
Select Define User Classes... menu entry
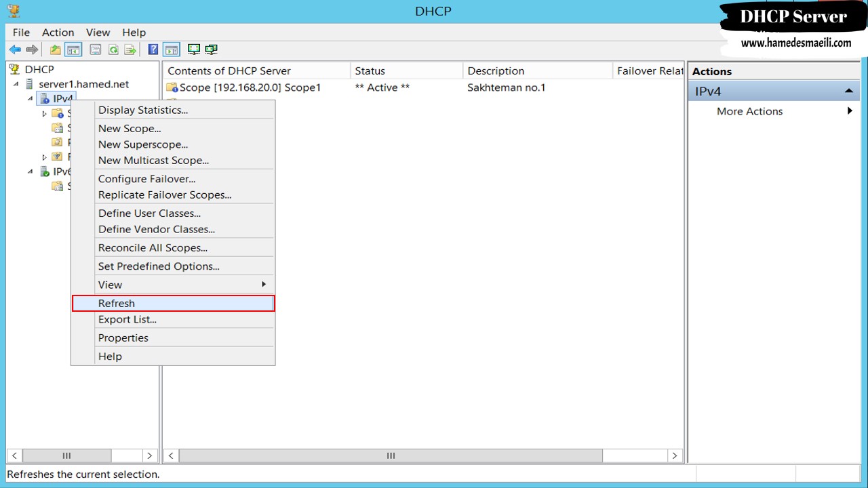pyautogui.click(x=173, y=213)
